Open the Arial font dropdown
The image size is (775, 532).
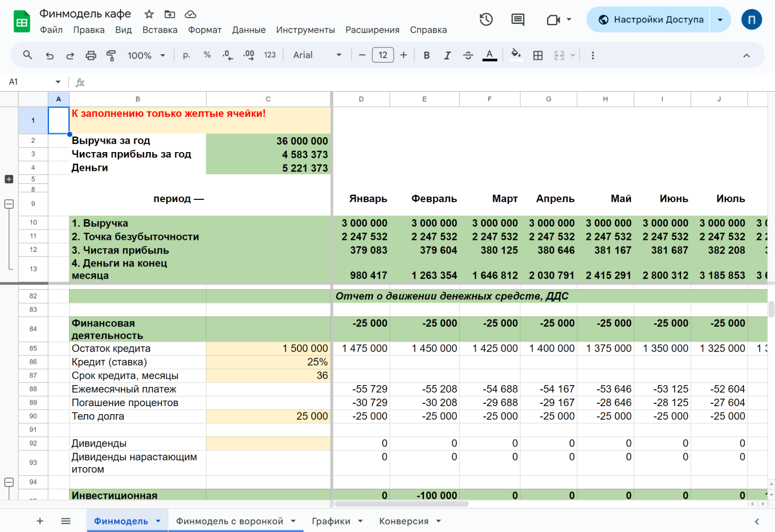tap(317, 55)
